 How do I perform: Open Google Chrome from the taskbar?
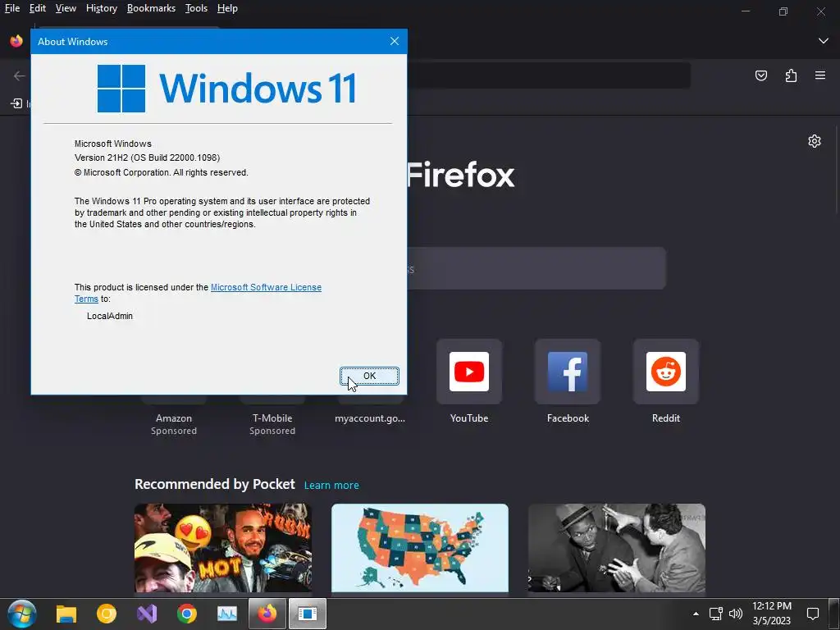(x=187, y=614)
